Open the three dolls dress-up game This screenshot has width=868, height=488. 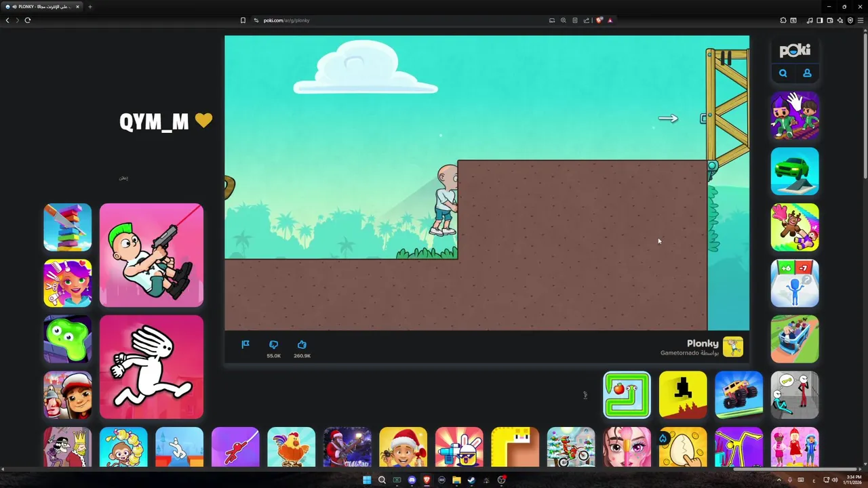pyautogui.click(x=795, y=447)
